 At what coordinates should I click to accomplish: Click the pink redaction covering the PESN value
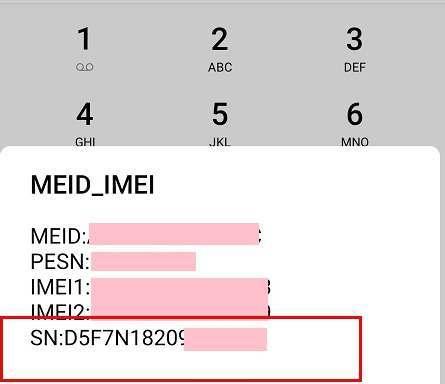[x=143, y=261]
